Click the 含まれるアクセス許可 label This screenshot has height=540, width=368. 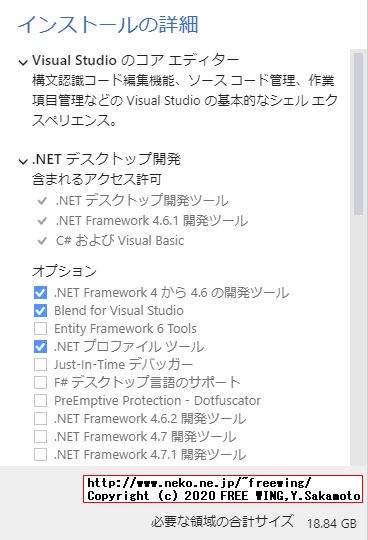(97, 179)
